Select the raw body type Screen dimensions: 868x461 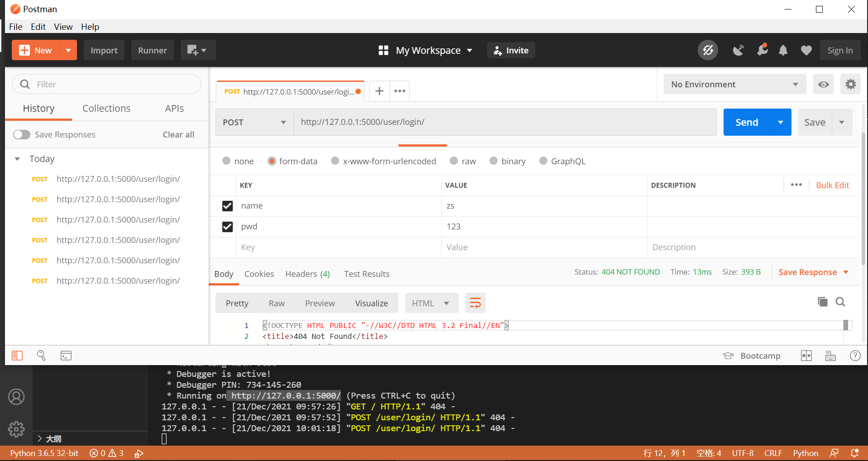click(x=454, y=161)
